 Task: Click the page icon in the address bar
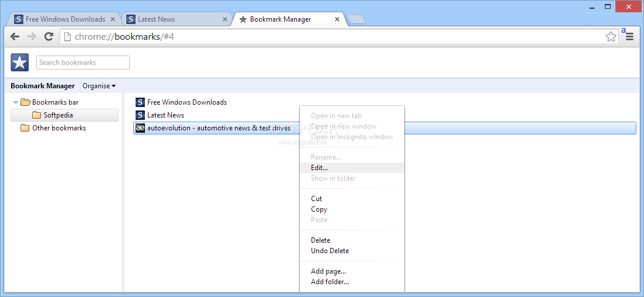(67, 37)
